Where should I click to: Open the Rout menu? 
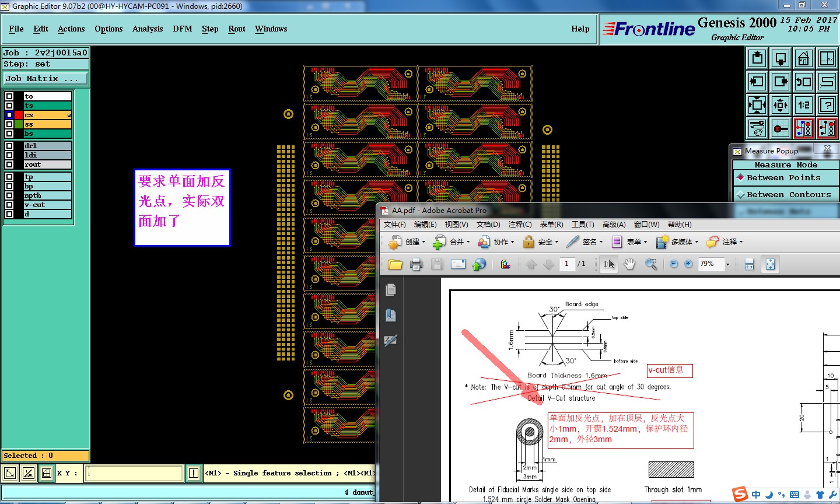pyautogui.click(x=237, y=29)
